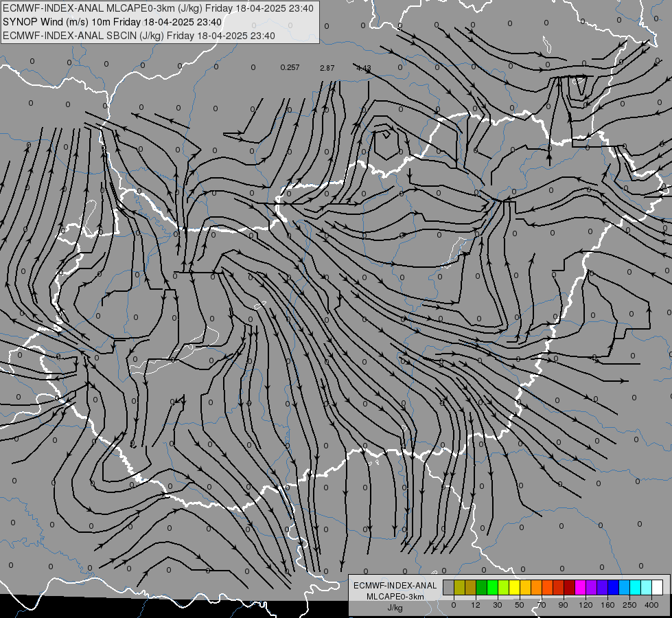This screenshot has height=618, width=672.
Task: Click the 'MLCAPE0-3km' label in the legend box
Action: coord(395,597)
